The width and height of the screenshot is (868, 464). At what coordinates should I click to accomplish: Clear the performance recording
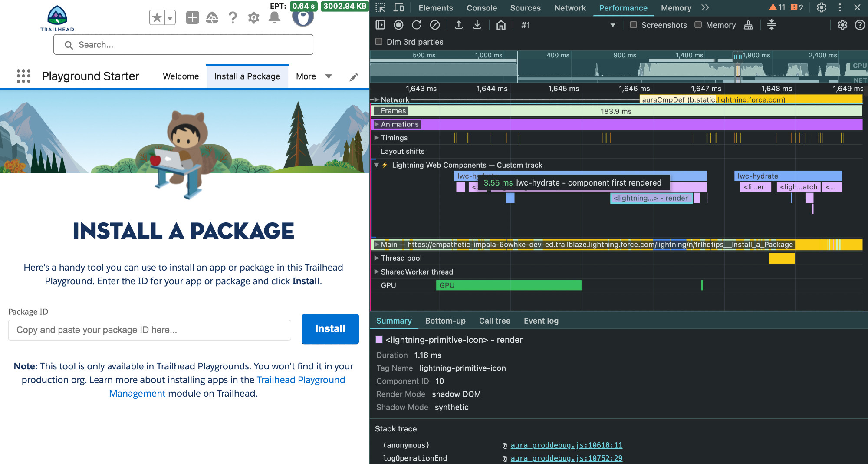pos(434,25)
